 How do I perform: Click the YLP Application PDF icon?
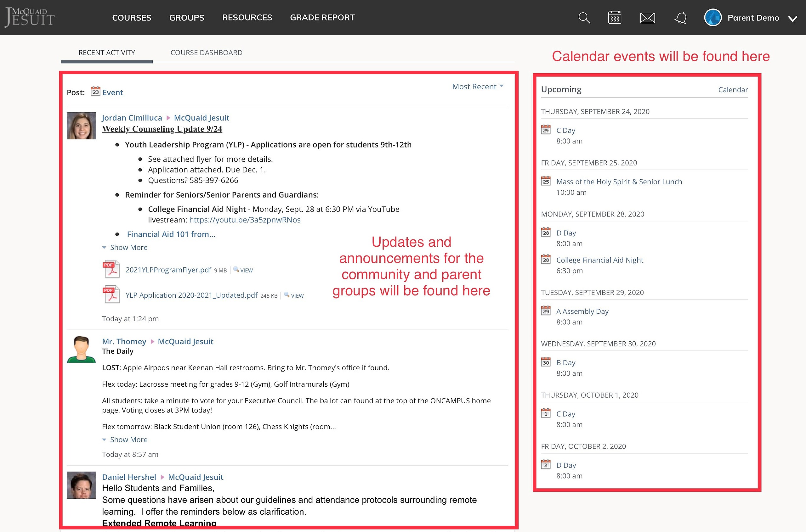pos(111,294)
